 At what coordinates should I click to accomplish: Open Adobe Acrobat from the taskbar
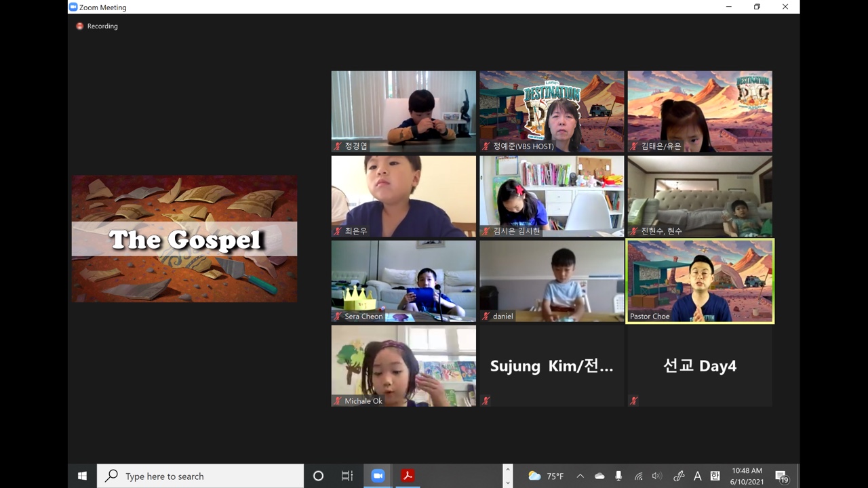pyautogui.click(x=407, y=476)
